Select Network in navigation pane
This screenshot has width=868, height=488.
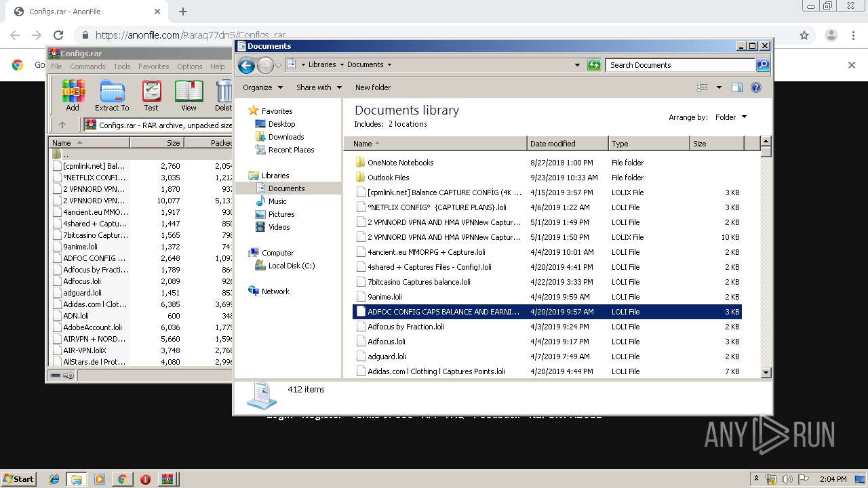(x=275, y=291)
